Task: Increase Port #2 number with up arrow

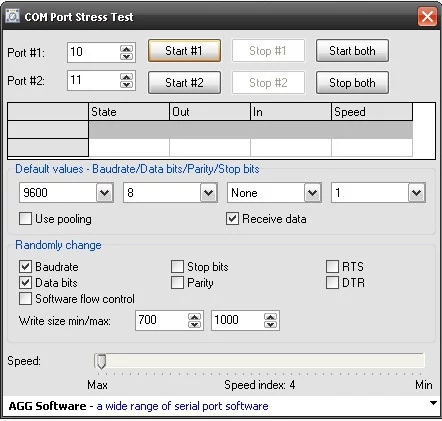Action: [x=126, y=77]
